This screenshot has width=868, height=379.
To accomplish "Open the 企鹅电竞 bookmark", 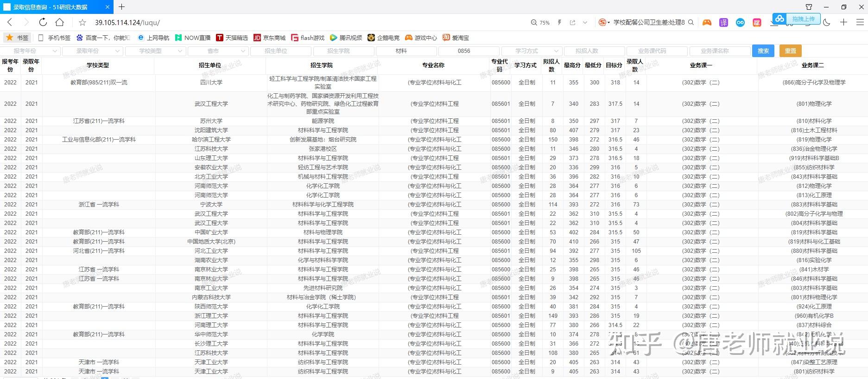I will [x=383, y=38].
